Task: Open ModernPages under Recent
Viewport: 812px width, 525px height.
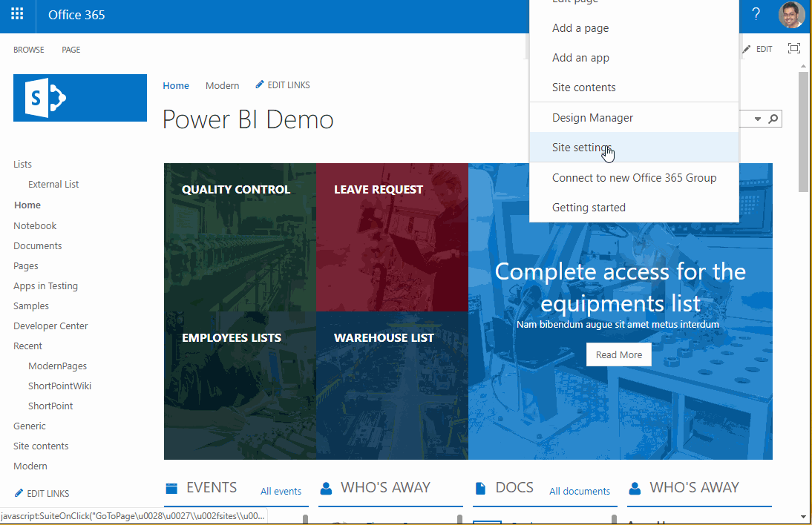Action: (x=57, y=366)
